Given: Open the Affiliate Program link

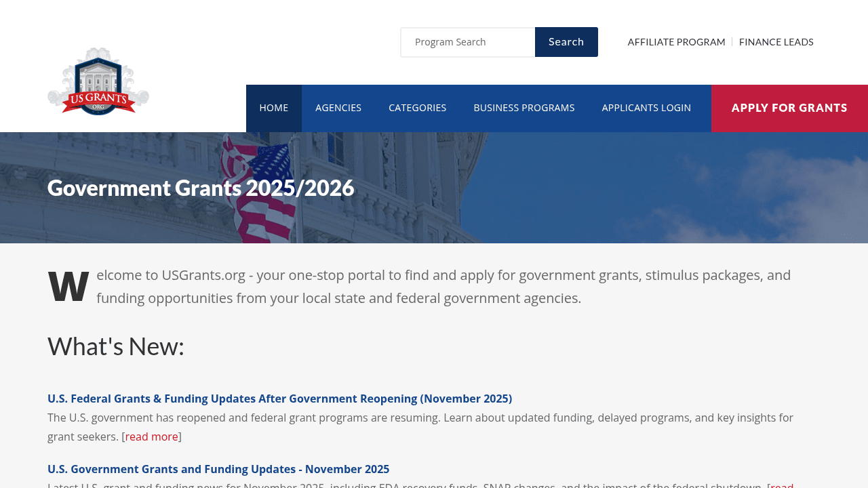Looking at the screenshot, I should pyautogui.click(x=676, y=42).
